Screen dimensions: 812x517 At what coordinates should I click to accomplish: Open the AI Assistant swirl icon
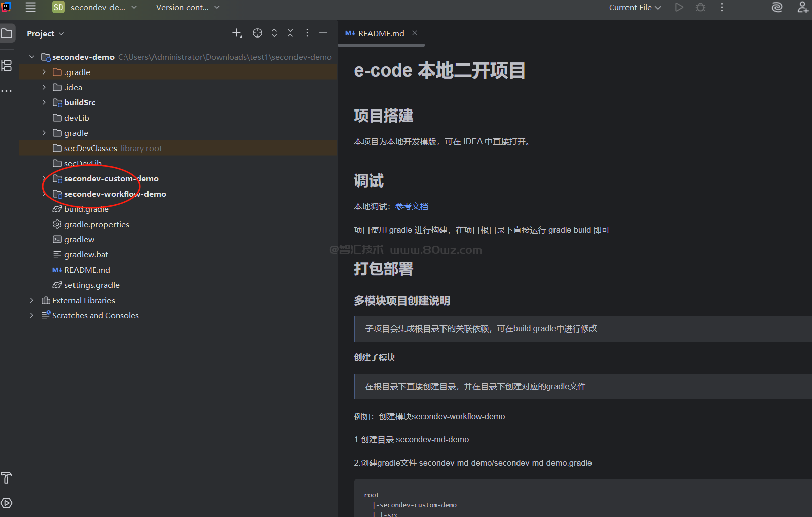tap(777, 7)
